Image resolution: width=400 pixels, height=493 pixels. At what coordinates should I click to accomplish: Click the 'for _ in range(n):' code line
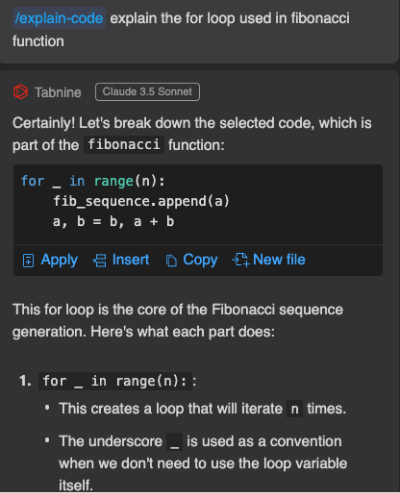93,181
